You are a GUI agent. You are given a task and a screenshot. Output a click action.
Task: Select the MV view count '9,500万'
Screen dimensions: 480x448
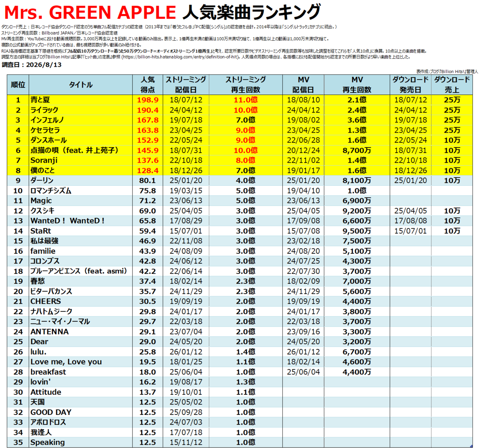[357, 231]
